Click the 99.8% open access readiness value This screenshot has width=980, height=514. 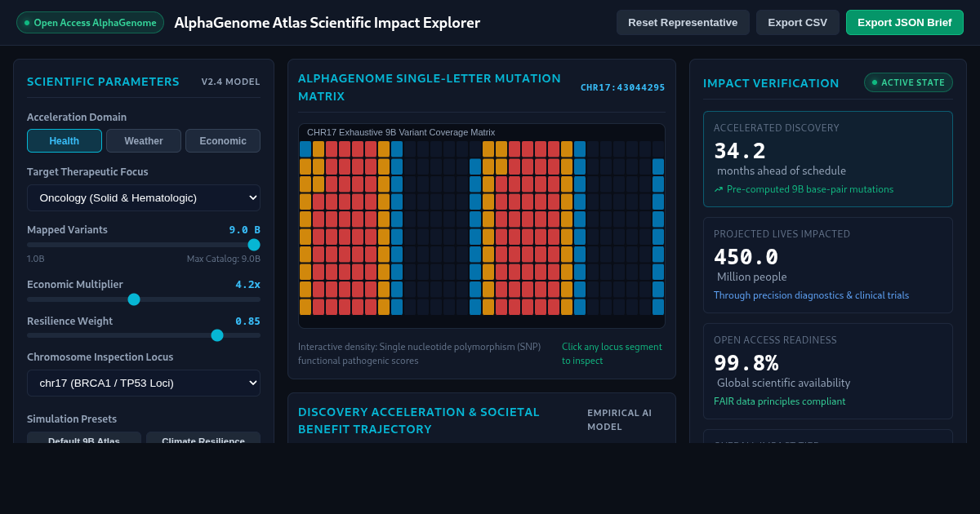(746, 363)
